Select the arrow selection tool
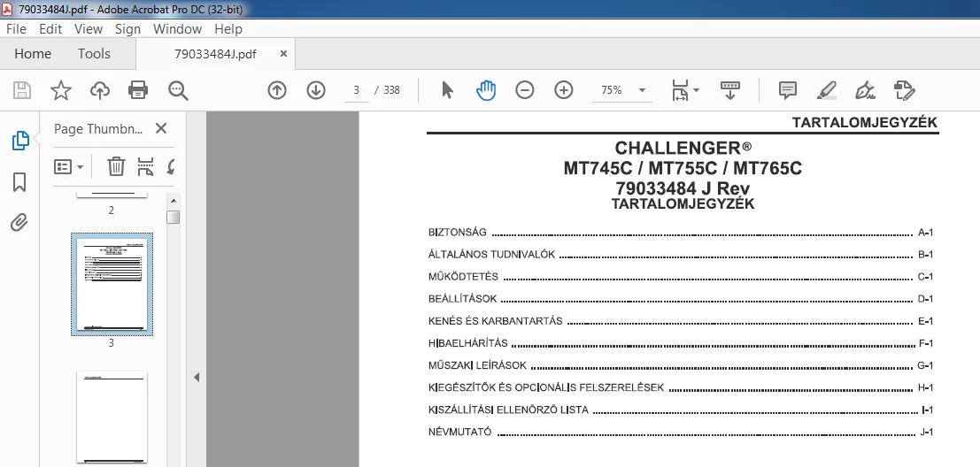 coord(447,90)
